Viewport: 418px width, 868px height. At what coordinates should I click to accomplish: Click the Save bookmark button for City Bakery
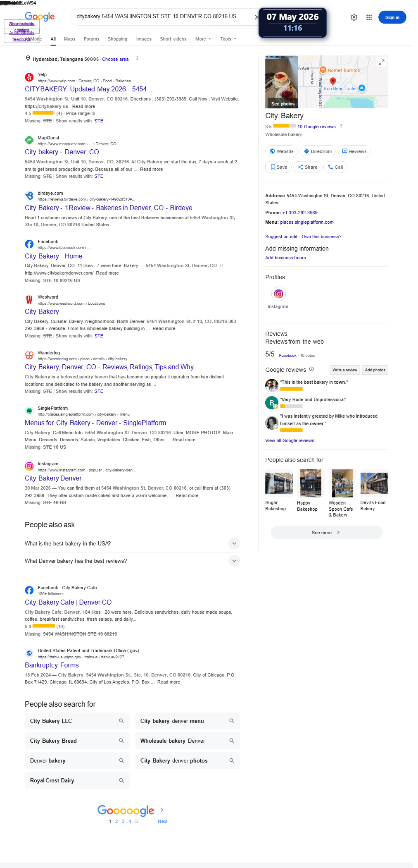tap(278, 167)
